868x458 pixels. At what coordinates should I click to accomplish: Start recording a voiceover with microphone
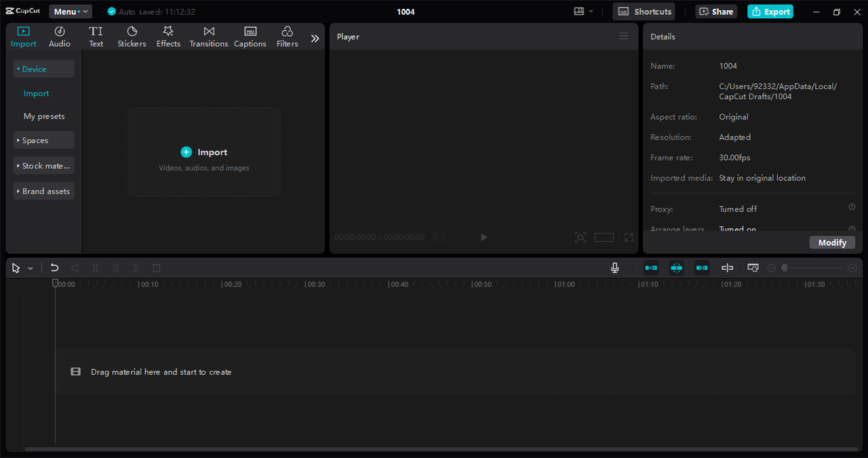[614, 268]
